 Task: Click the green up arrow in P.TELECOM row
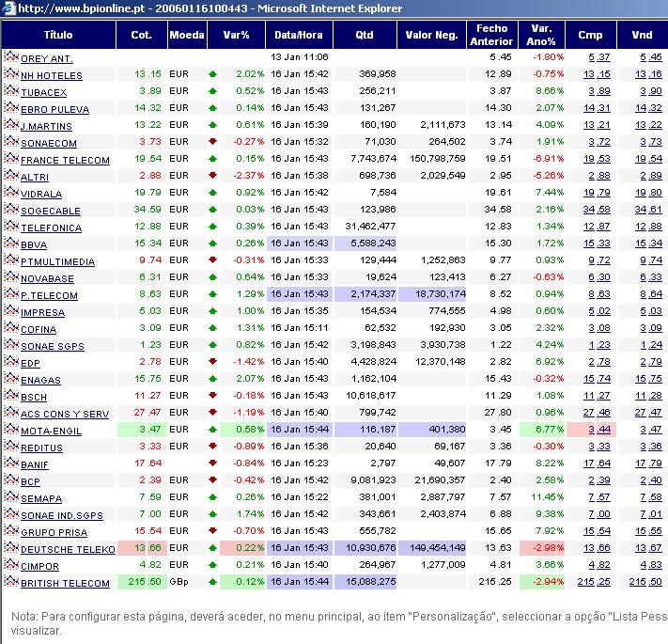[x=212, y=295]
